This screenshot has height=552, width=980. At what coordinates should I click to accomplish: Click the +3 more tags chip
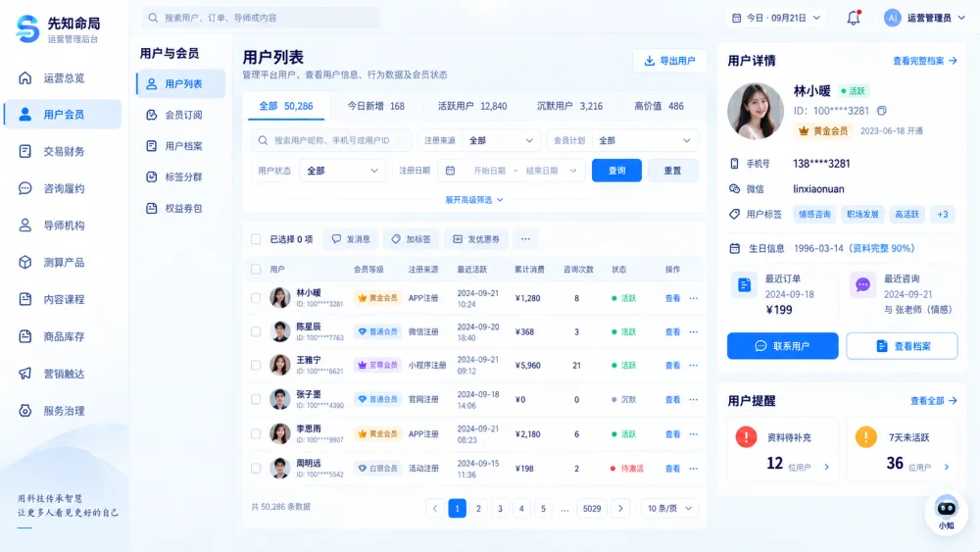coord(943,215)
